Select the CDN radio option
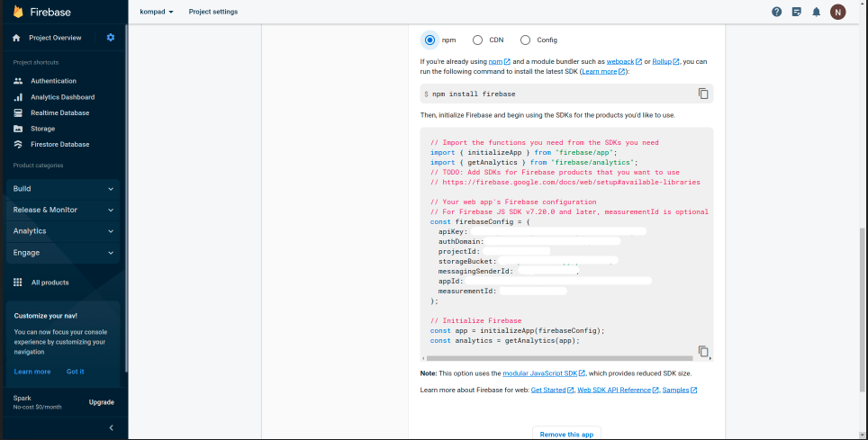Screen dimensions: 868x440 [477, 40]
